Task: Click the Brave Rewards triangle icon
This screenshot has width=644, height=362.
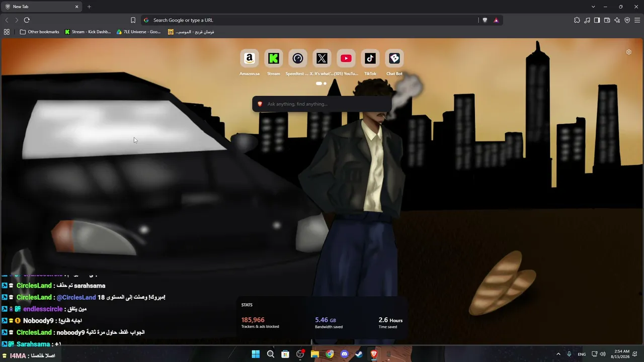Action: pos(496,20)
